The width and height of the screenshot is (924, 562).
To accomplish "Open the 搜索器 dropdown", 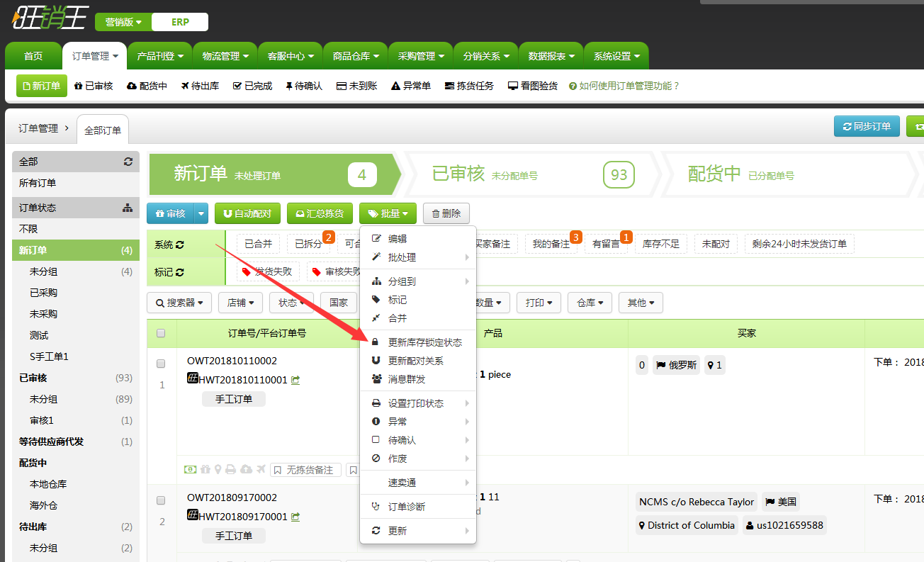I will [179, 303].
